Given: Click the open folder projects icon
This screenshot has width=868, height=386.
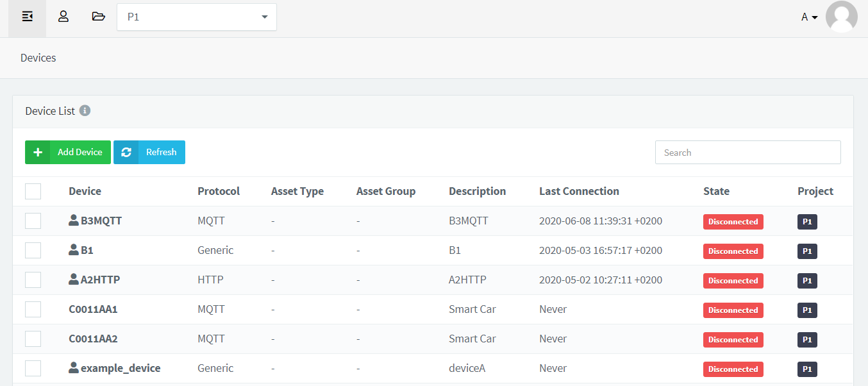Looking at the screenshot, I should click(x=98, y=17).
